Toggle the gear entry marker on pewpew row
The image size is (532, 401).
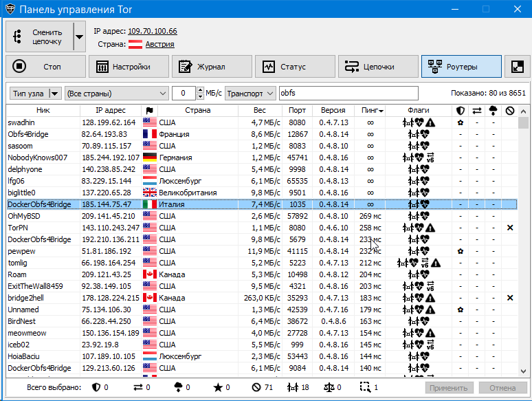461,251
